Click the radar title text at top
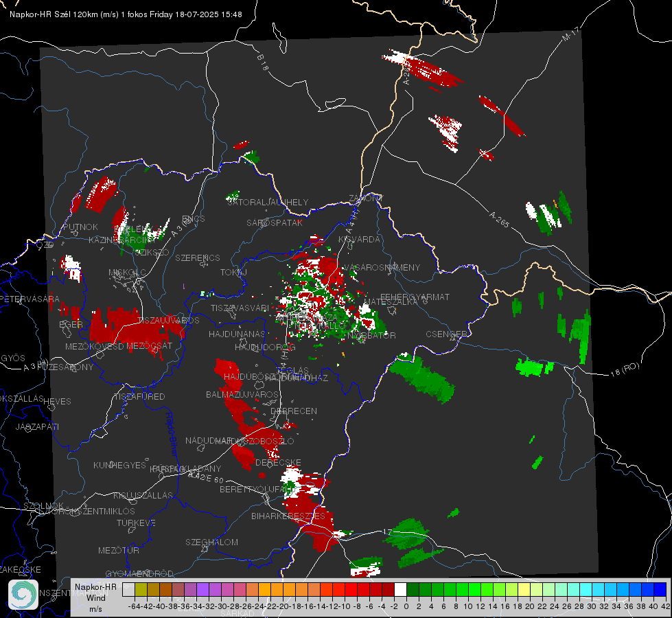 (126, 14)
